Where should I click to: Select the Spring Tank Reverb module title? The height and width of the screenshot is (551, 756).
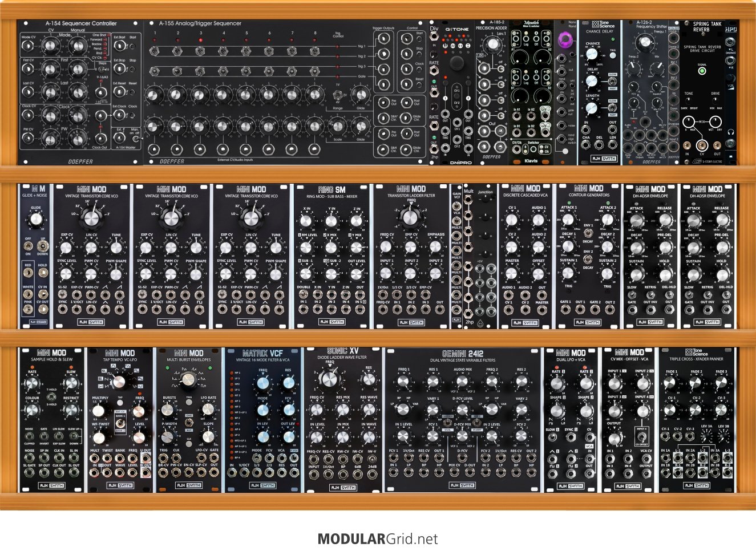(707, 27)
